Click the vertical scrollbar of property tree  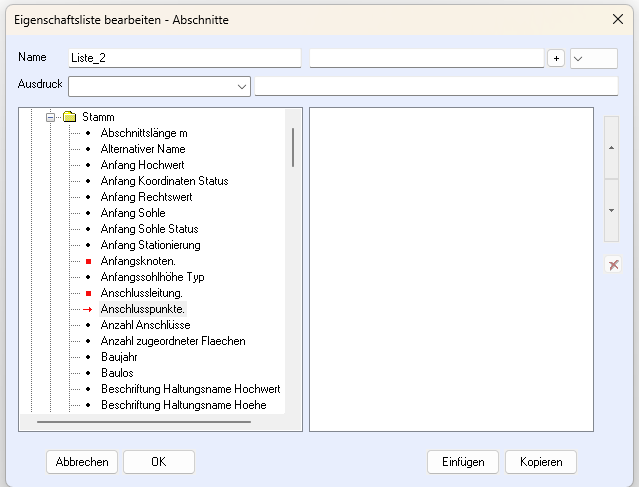pos(293,147)
